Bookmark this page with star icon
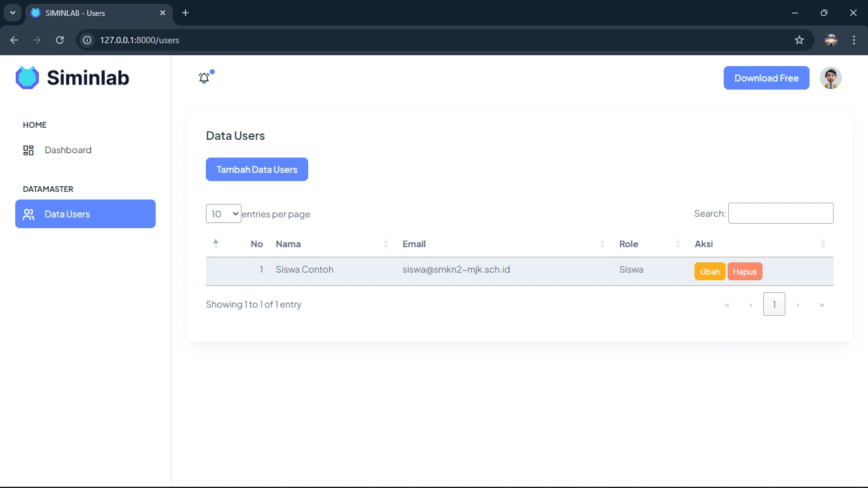Image resolution: width=868 pixels, height=488 pixels. click(x=799, y=40)
